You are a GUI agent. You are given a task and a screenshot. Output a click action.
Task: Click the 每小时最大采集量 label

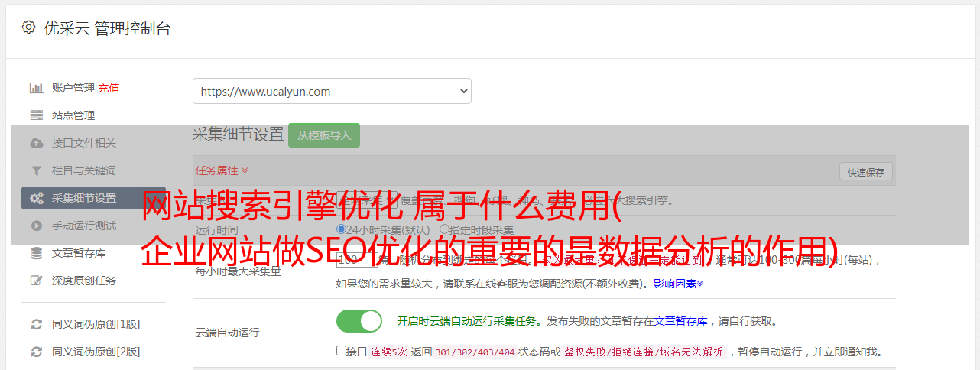coord(238,271)
